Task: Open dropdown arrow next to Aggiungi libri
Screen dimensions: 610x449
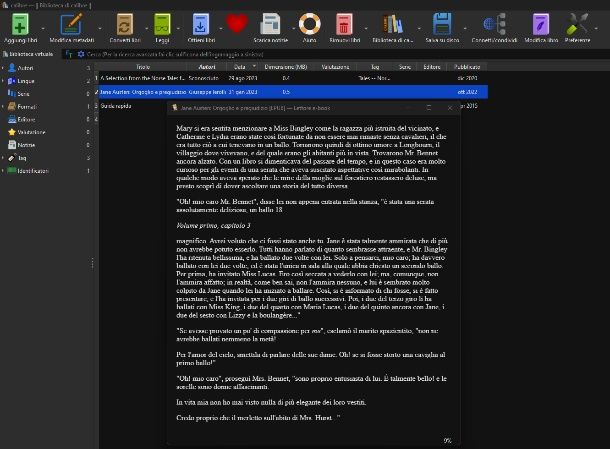Action: click(x=43, y=28)
